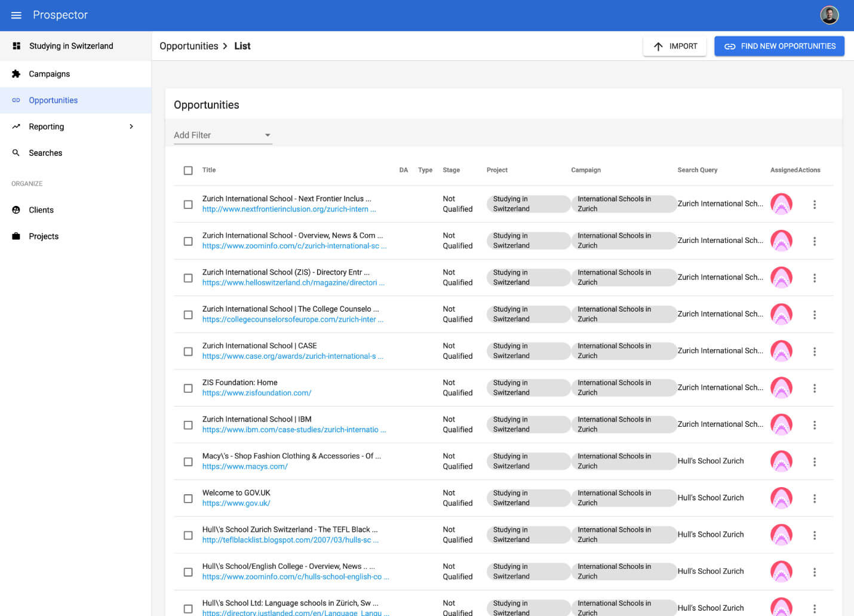Click the Opportunities breadcrumb link
854x616 pixels.
click(x=189, y=46)
